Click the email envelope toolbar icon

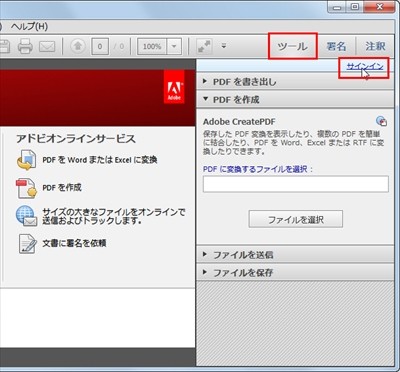[47, 46]
